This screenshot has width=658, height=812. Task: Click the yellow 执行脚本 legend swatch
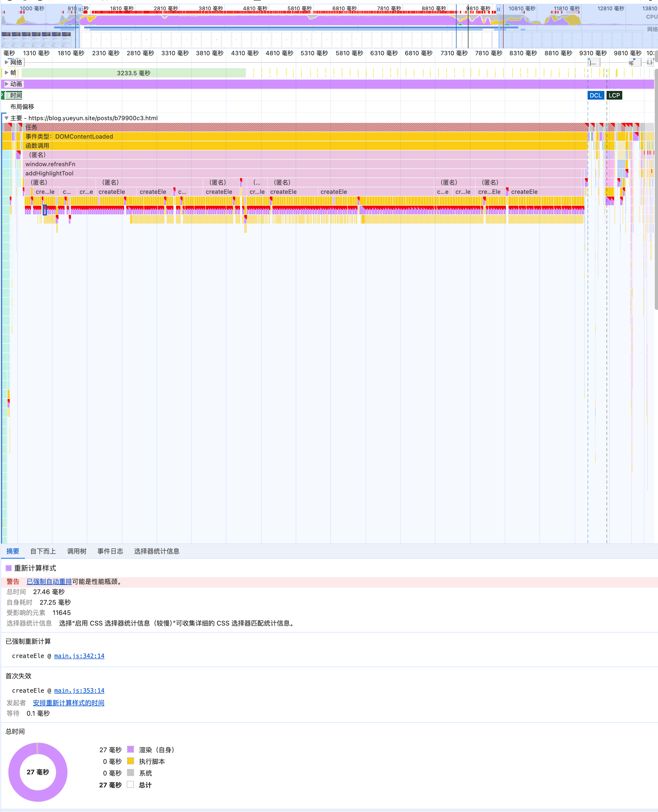pyautogui.click(x=131, y=761)
